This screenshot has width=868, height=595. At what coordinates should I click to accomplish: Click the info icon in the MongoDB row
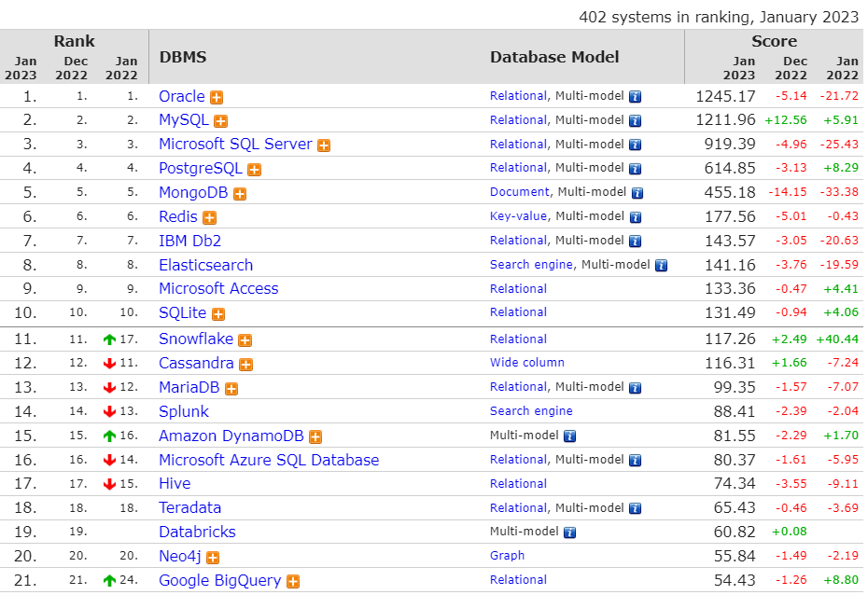coord(637,193)
